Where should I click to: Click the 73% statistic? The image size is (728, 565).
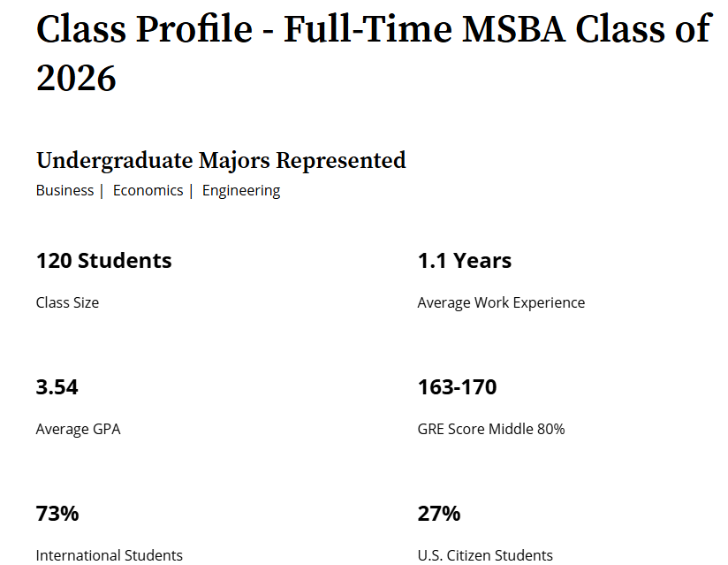pyautogui.click(x=57, y=514)
